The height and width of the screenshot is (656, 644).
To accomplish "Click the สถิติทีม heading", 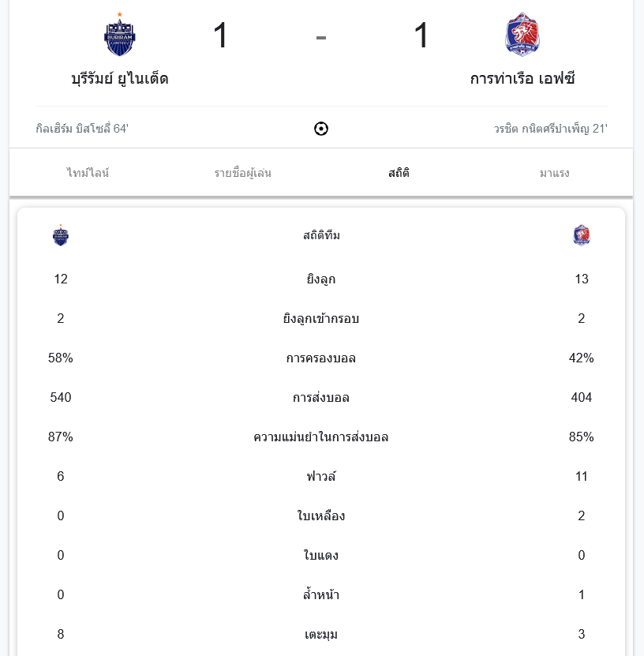I will coord(321,235).
